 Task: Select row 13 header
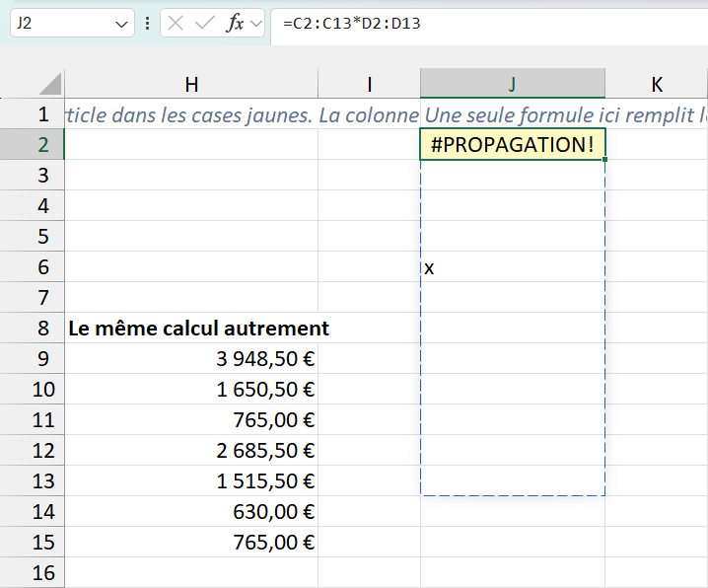(x=33, y=481)
